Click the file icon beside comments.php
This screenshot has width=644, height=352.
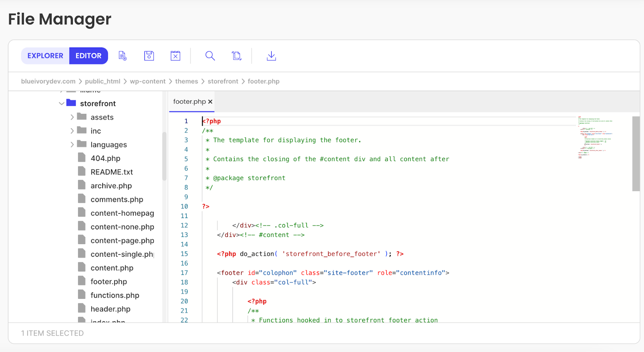[x=82, y=199]
